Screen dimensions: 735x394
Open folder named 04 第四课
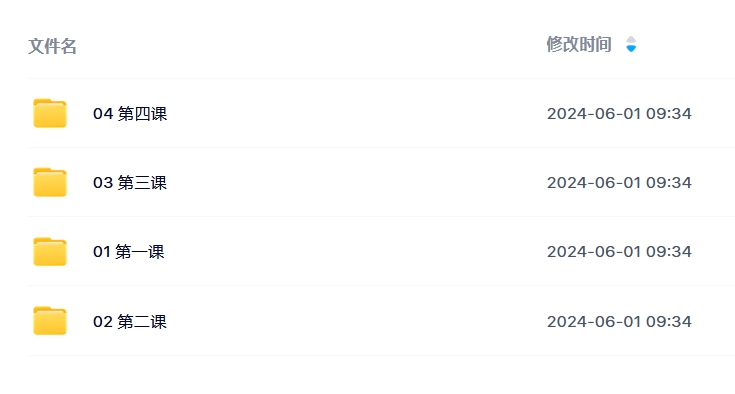click(x=130, y=113)
